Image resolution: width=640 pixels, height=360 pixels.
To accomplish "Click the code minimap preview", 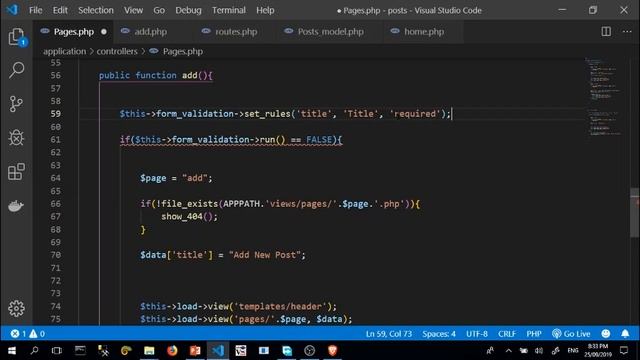I will pos(604,97).
